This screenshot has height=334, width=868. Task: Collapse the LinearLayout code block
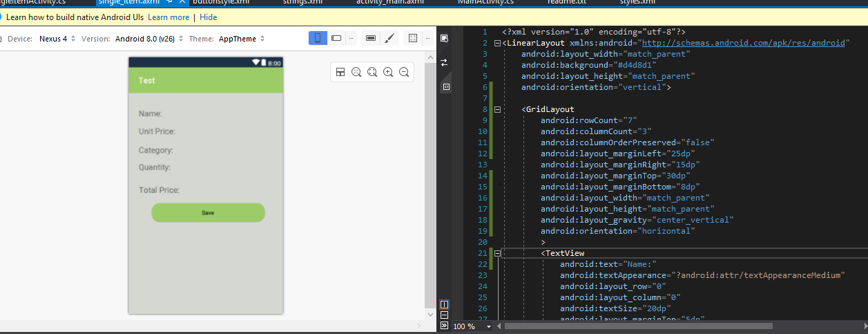pos(498,44)
